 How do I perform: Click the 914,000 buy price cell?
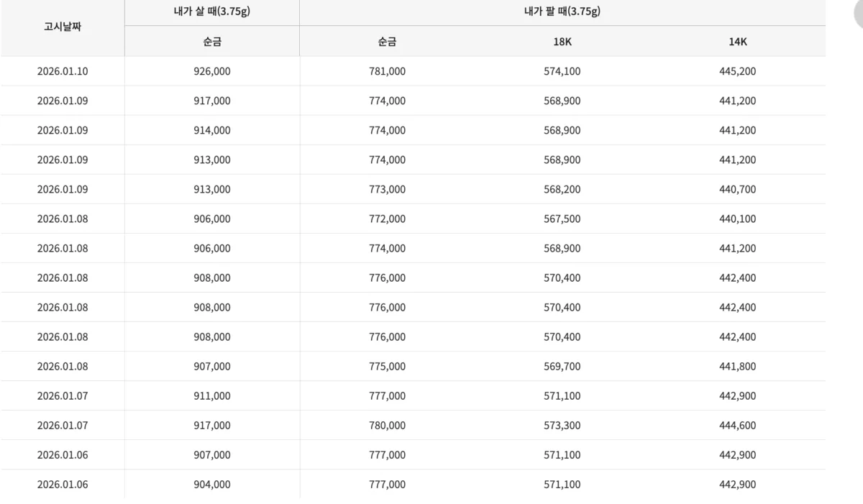(212, 130)
